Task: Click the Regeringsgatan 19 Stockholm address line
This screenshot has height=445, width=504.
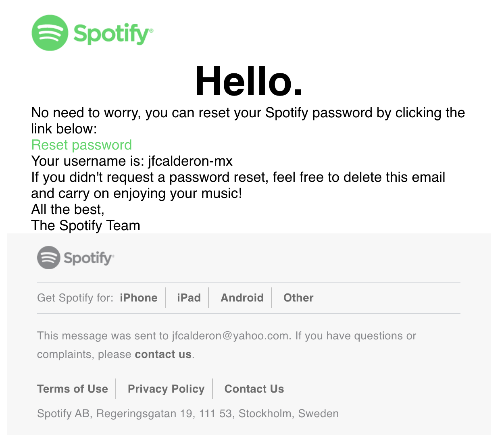Action: pyautogui.click(x=188, y=414)
